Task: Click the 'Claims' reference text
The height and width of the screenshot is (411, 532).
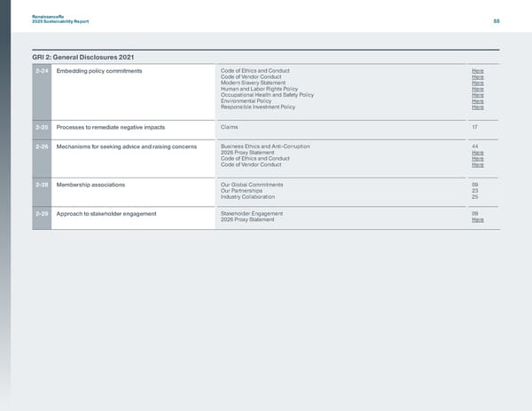Action: (x=230, y=127)
